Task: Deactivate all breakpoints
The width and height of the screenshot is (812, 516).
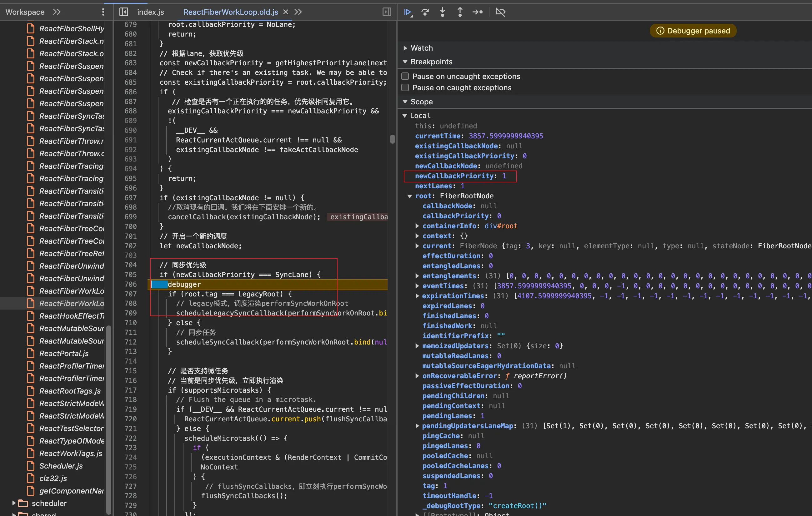Action: coord(500,12)
